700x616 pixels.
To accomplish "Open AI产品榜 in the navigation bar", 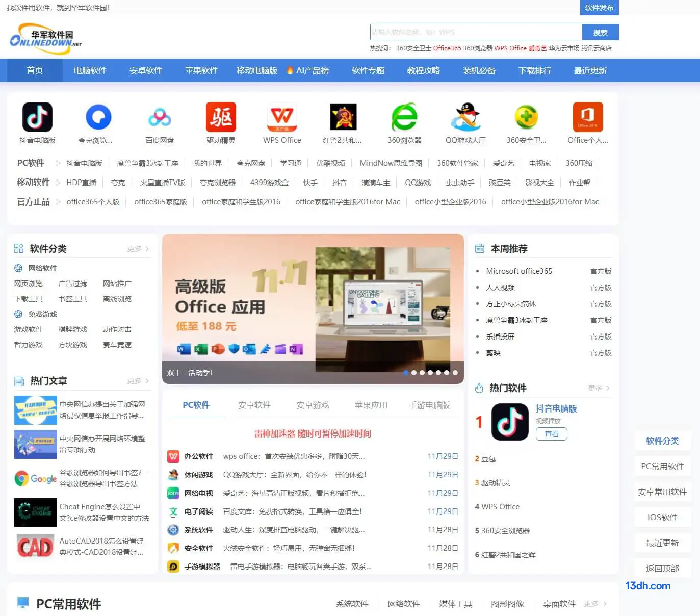I will [x=308, y=70].
